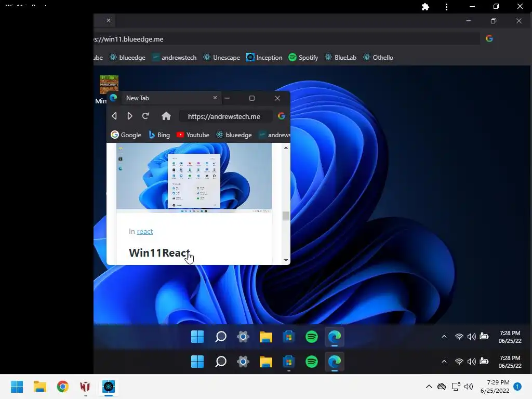Click the forward arrow in inner browser
The height and width of the screenshot is (399, 532).
[x=129, y=116]
